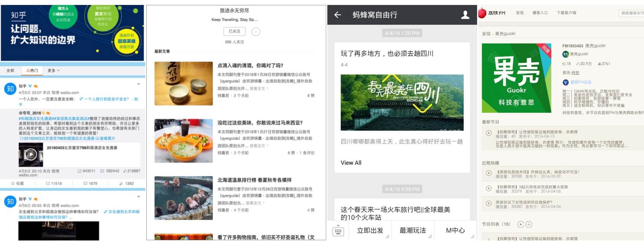Viewport: 644px width, 250px height.
Task: Click the 荔枝FM logo
Action: (492, 13)
